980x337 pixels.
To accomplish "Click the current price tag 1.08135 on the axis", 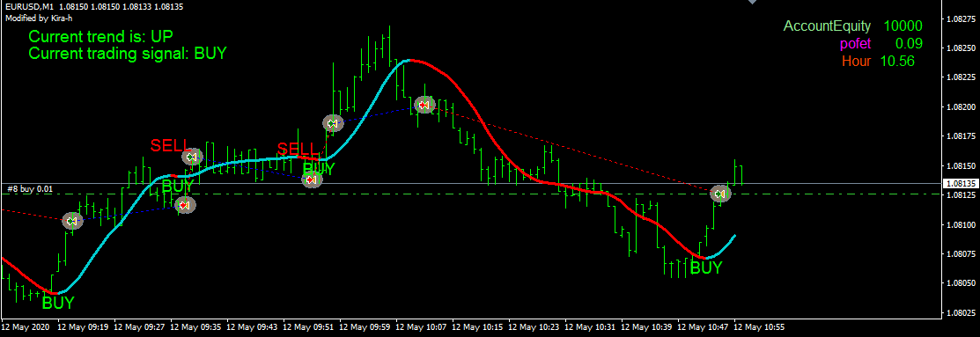I will (x=961, y=184).
